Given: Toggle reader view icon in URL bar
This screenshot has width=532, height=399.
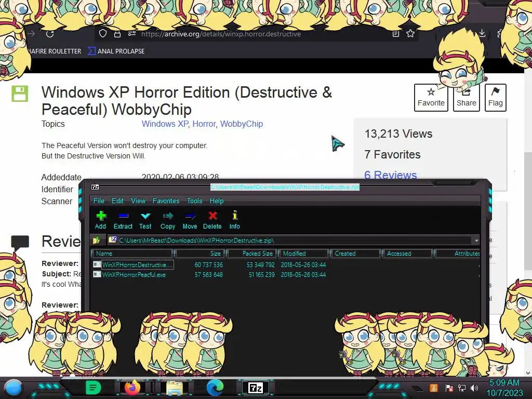Looking at the screenshot, I should point(395,34).
